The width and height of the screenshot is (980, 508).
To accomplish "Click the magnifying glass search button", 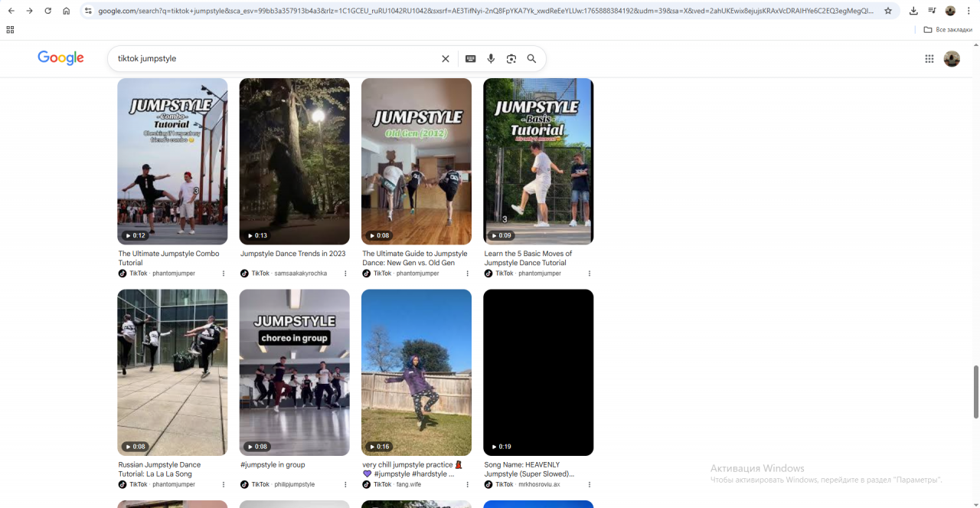I will tap(531, 59).
